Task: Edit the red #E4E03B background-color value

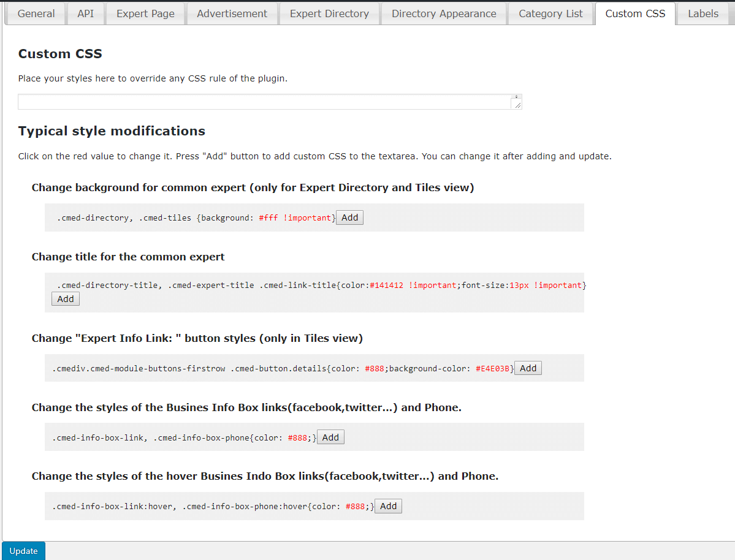Action: 492,369
